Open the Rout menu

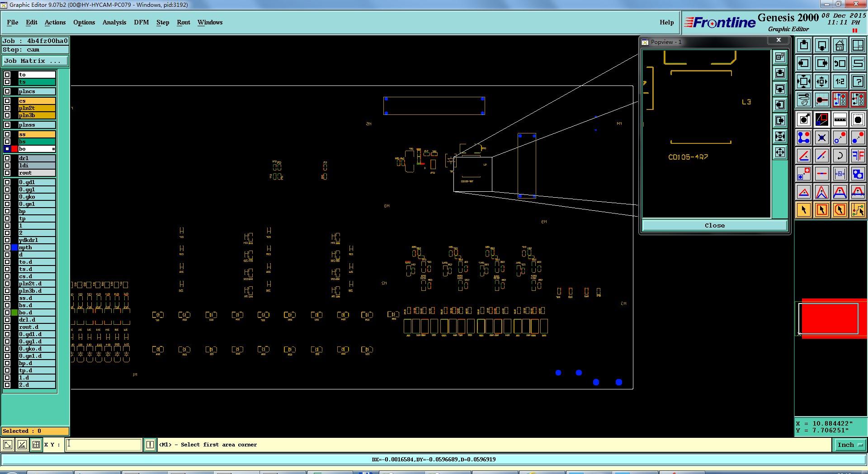click(x=184, y=22)
